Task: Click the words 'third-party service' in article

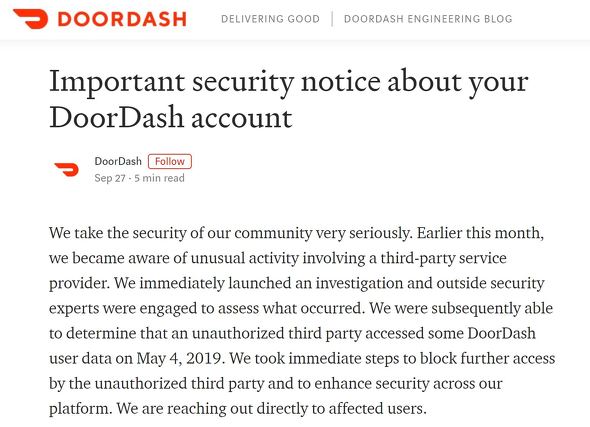Action: coord(443,258)
